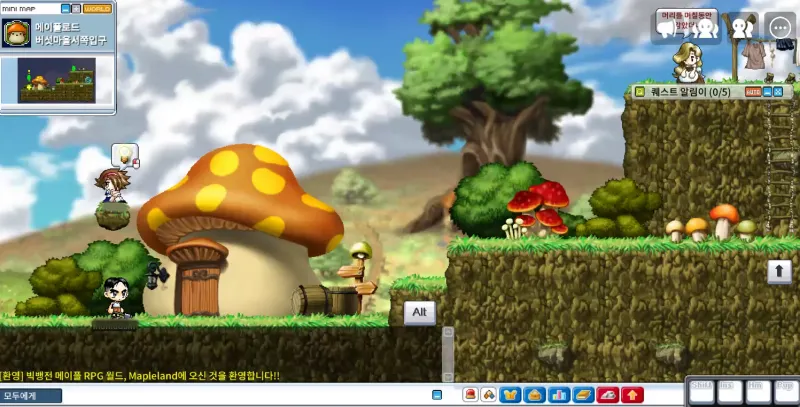Screen dimensions: 800x407
Task: Open the three-dots more menu
Action: tap(780, 28)
